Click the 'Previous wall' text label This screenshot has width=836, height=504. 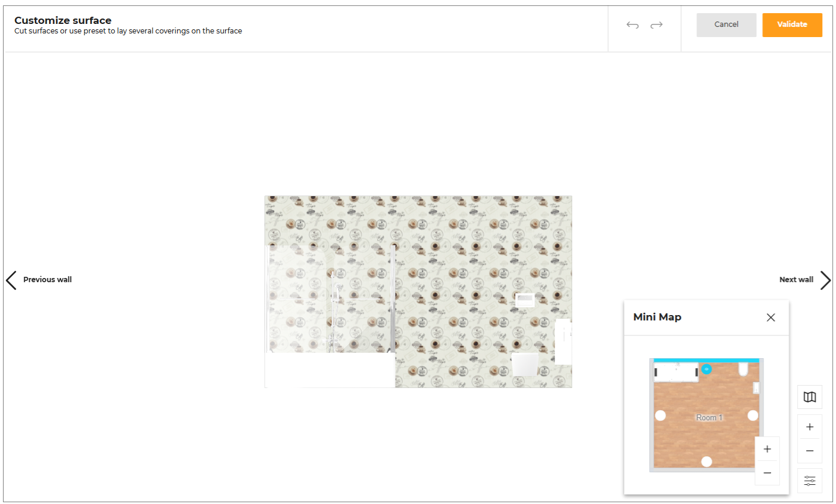click(x=47, y=280)
